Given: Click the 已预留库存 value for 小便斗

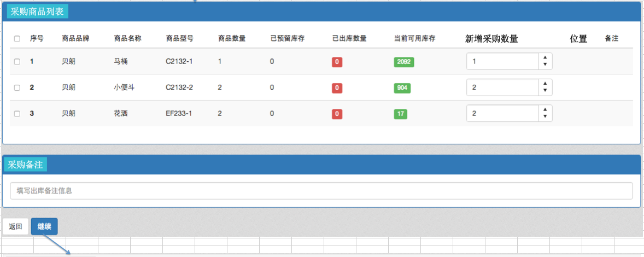Looking at the screenshot, I should point(272,87).
